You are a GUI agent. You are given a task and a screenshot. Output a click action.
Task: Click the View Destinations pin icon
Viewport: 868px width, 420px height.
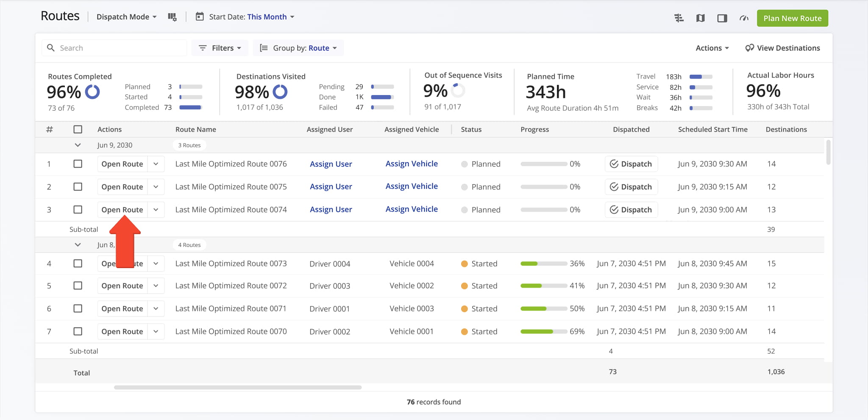point(749,48)
